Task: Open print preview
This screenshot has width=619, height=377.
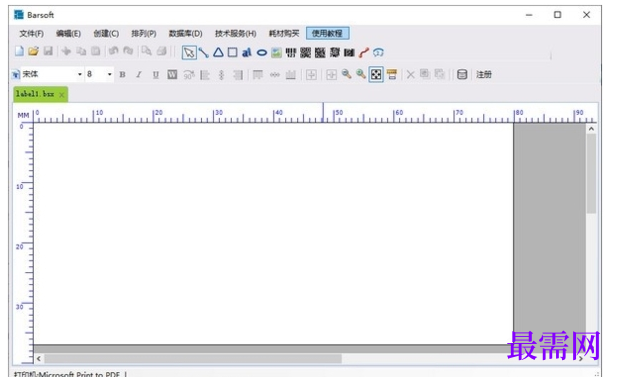Action: click(x=146, y=51)
